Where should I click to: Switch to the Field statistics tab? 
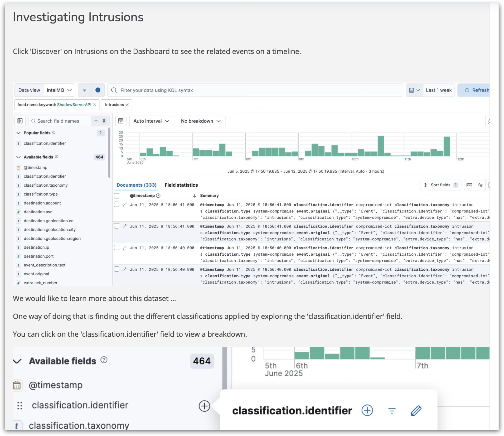181,185
